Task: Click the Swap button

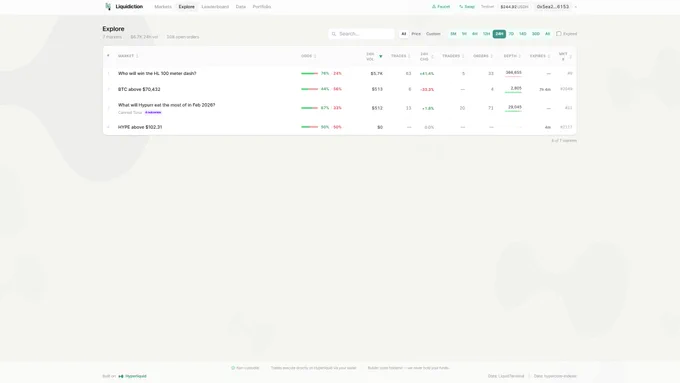Action: point(467,7)
